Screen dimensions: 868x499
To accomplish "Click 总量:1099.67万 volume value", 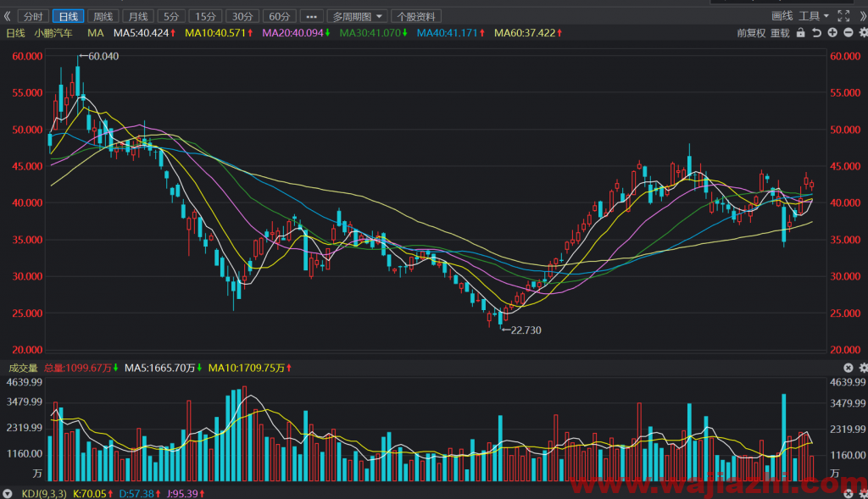I will 81,368.
